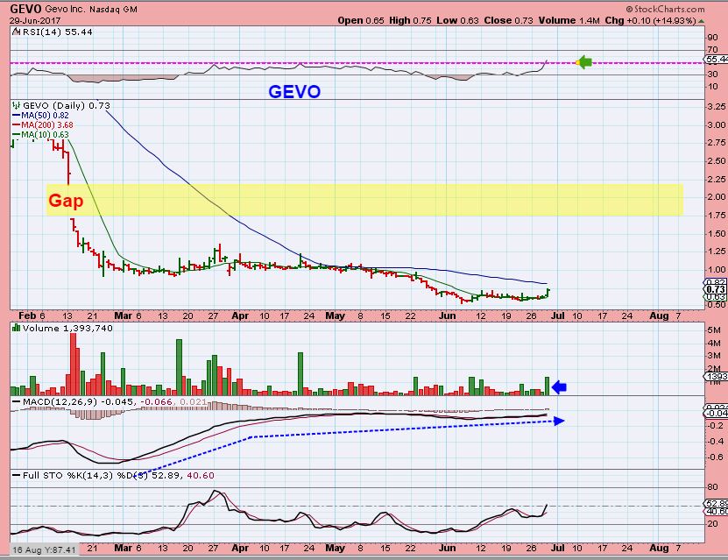Click the 1.25 price axis label
728x560 pixels.
click(x=717, y=252)
